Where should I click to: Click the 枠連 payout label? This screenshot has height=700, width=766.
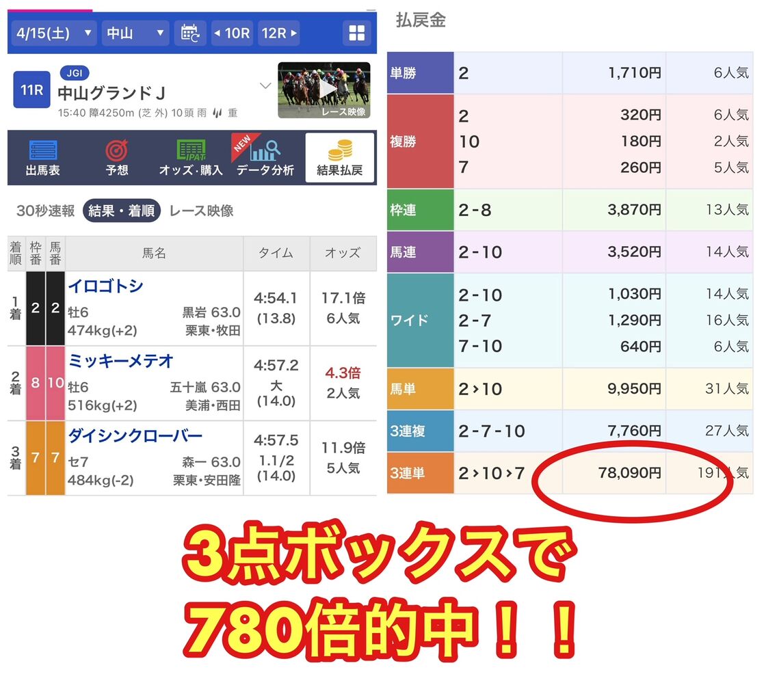pos(420,211)
